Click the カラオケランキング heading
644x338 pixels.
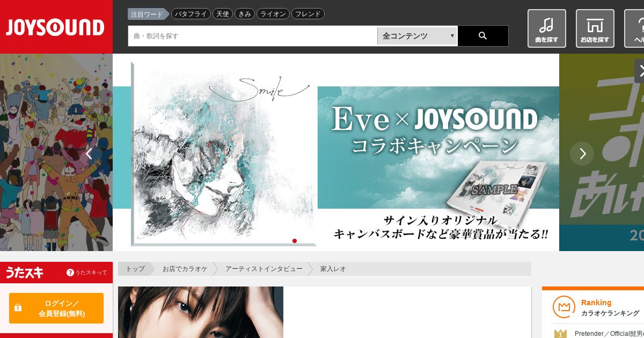[610, 313]
